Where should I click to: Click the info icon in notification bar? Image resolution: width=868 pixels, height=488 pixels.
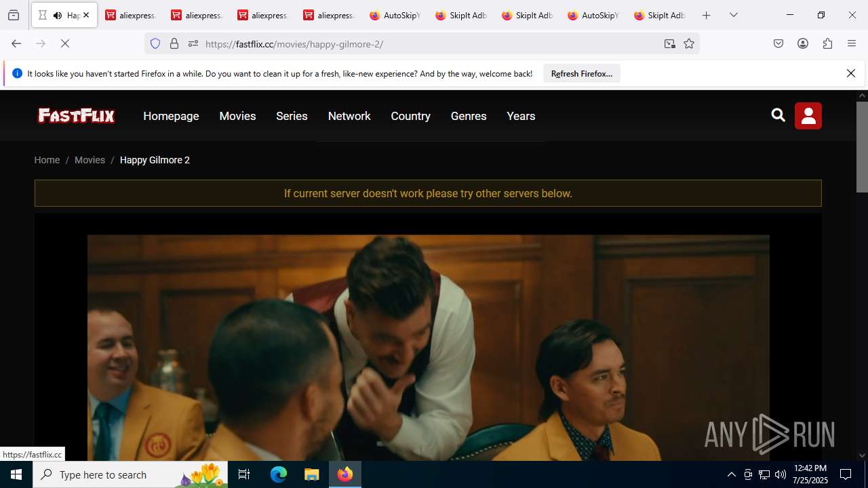(18, 73)
